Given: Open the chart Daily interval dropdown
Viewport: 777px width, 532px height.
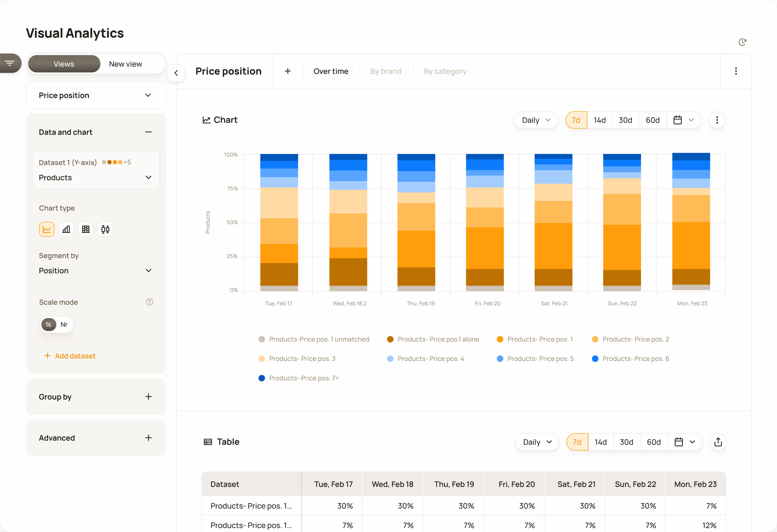Looking at the screenshot, I should tap(536, 120).
